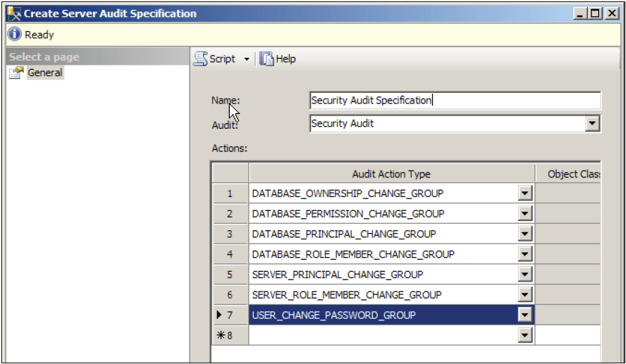Screen dimensions: 626x364
Task: Click the Audit Action Type column header
Action: point(392,174)
